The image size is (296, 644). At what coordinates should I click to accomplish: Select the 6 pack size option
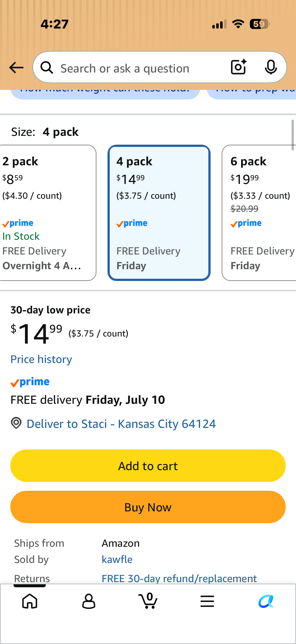tap(259, 213)
